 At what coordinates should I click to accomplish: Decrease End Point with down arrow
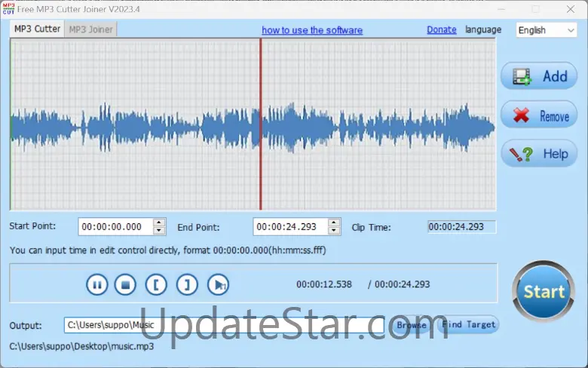(x=334, y=231)
